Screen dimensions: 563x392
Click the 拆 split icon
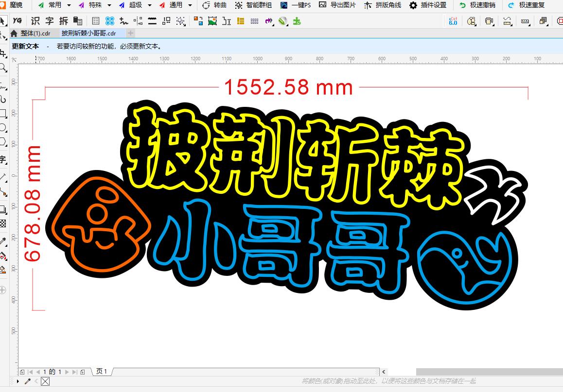(64, 21)
